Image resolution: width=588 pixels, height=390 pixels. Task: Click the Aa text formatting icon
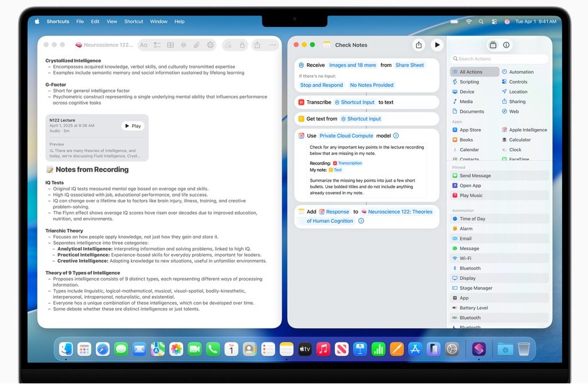(145, 45)
